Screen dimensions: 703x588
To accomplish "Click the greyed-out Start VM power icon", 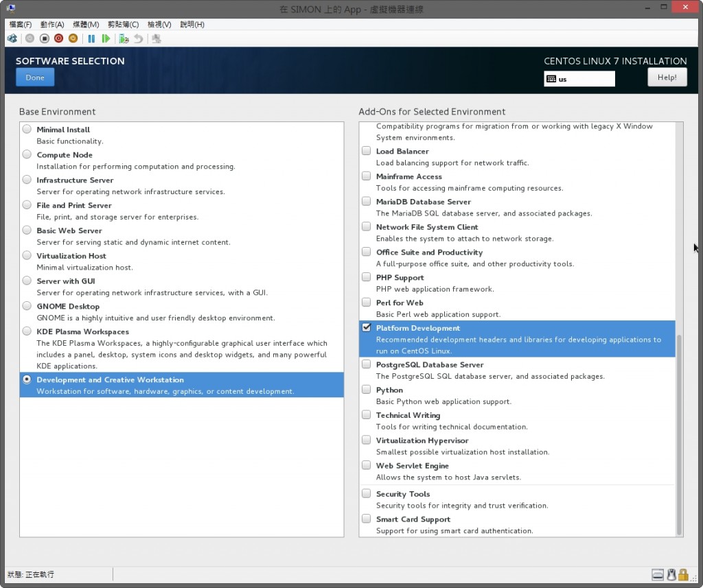I will (x=30, y=38).
